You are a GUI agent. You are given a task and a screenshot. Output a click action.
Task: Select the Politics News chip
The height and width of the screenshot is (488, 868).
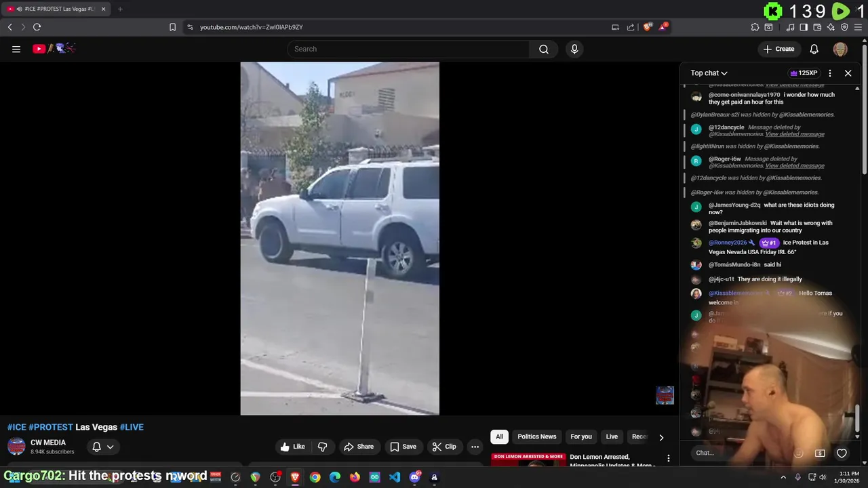pyautogui.click(x=536, y=436)
